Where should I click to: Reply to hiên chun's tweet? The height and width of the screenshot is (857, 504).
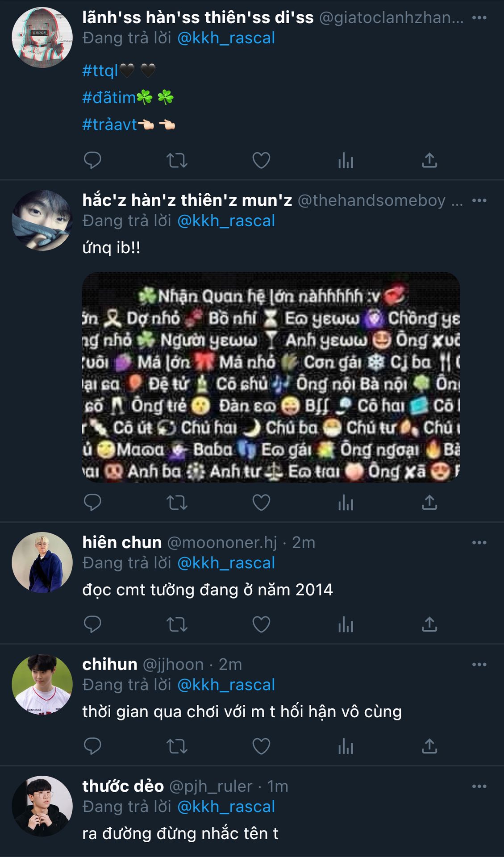tap(92, 624)
